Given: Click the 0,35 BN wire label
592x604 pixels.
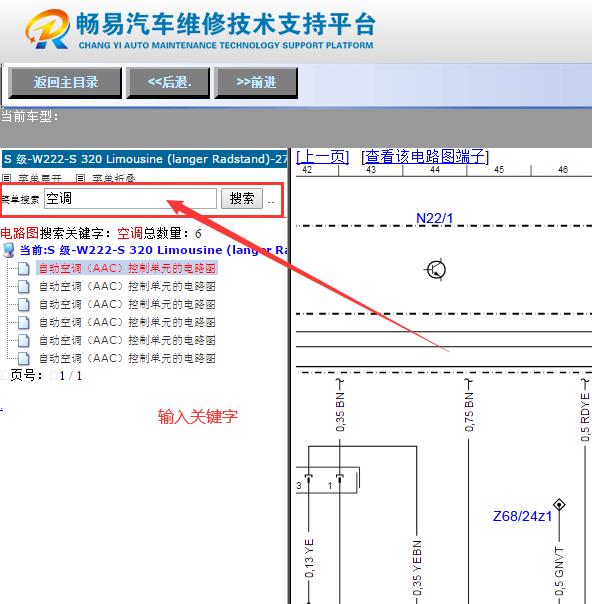Looking at the screenshot, I should coord(340,412).
